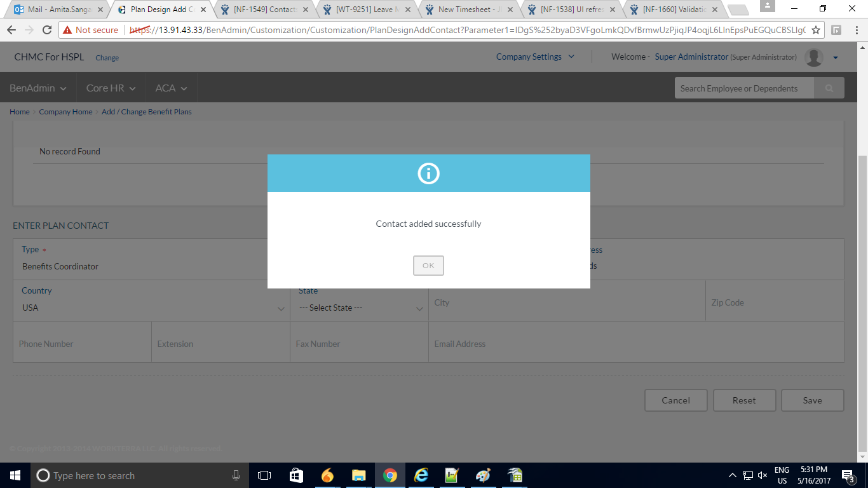This screenshot has width=868, height=488.
Task: Click the Save button
Action: (812, 400)
